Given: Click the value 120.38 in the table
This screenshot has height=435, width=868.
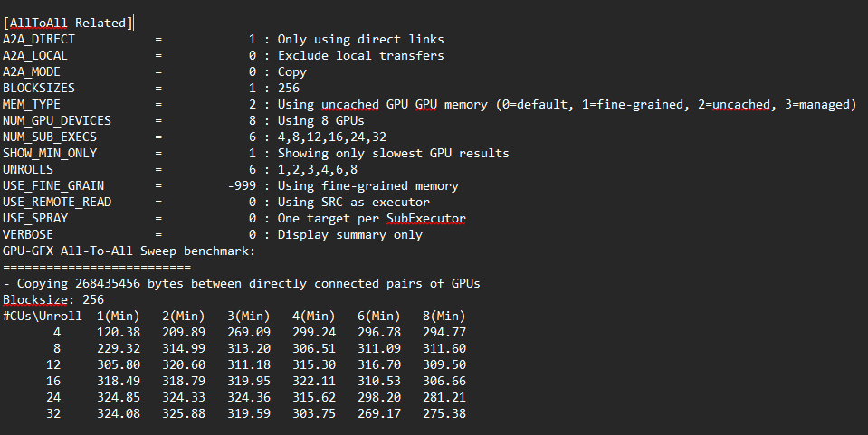Looking at the screenshot, I should 119,333.
